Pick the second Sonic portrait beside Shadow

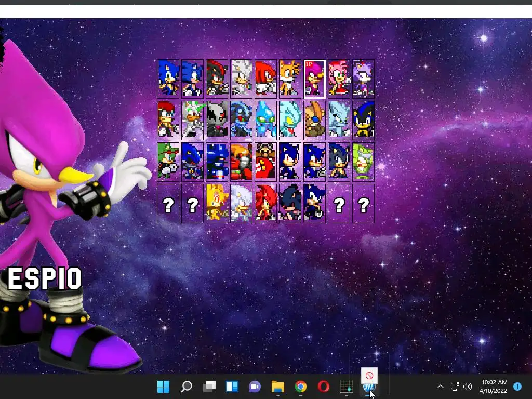point(192,79)
